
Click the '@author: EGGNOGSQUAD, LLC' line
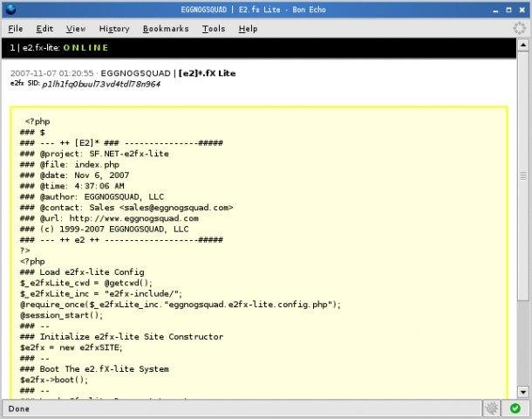click(x=92, y=197)
